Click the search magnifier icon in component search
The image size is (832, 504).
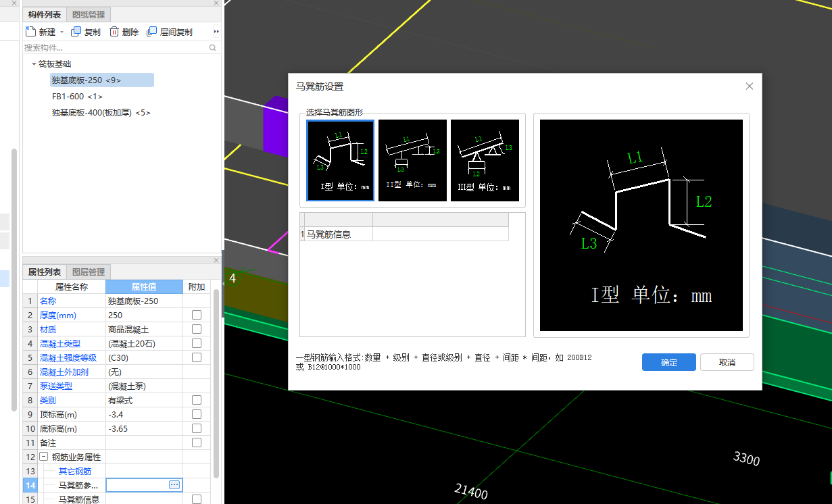pos(212,48)
